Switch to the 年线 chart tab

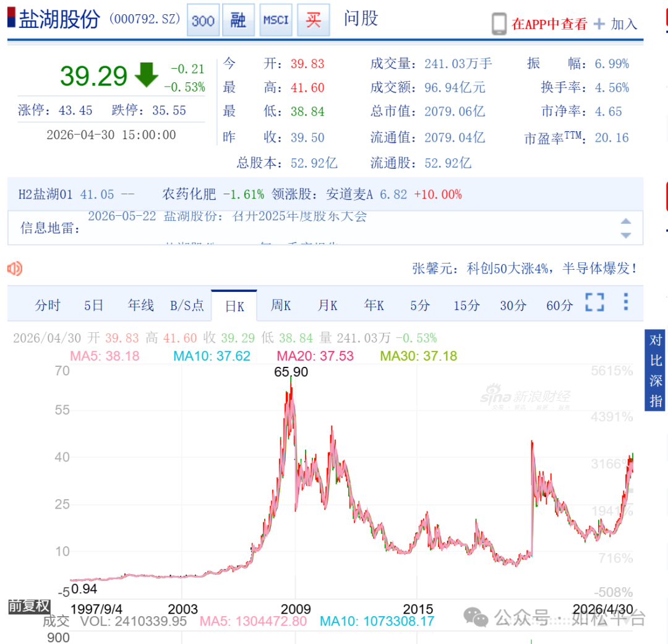(x=140, y=305)
